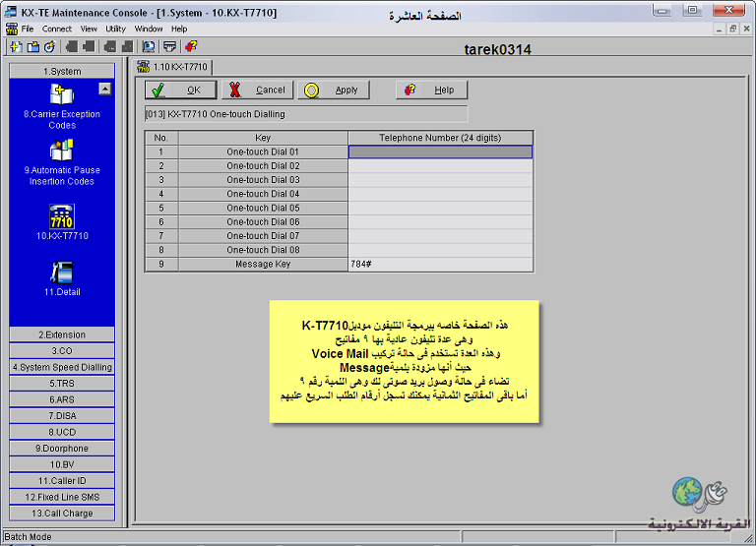Click the application icon beside File menu

[x=12, y=29]
